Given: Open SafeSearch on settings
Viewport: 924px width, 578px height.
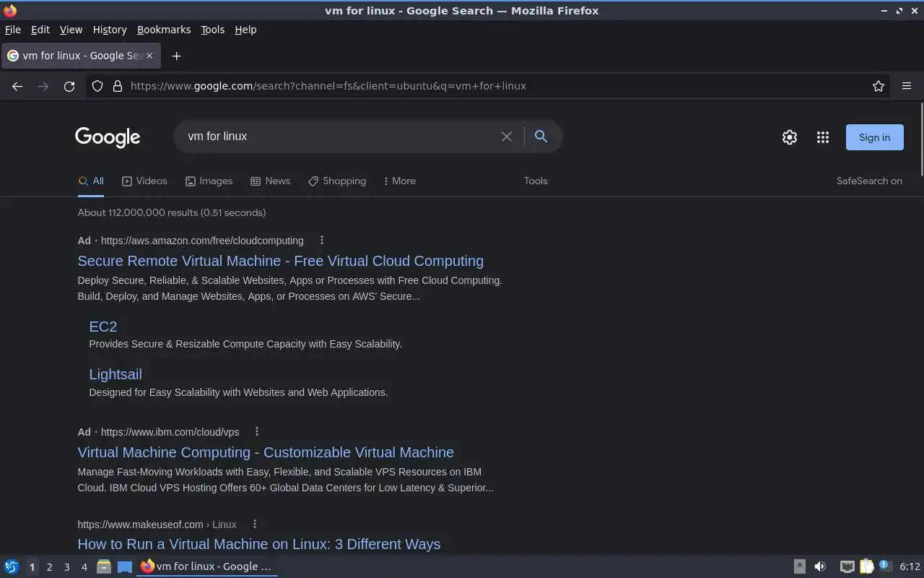Looking at the screenshot, I should click(x=869, y=181).
